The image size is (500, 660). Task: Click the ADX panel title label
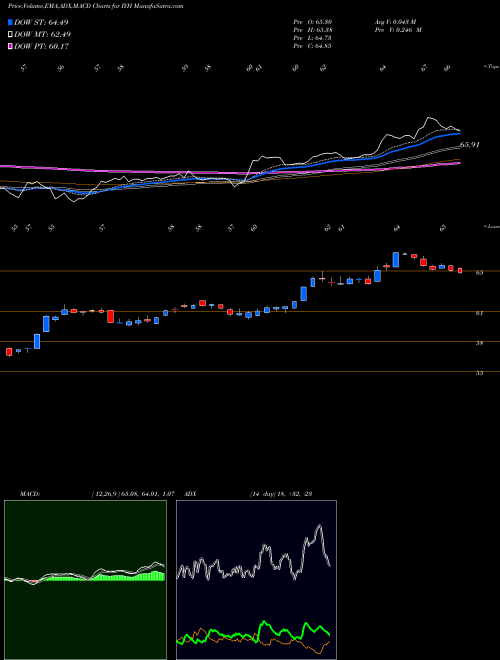tap(191, 494)
